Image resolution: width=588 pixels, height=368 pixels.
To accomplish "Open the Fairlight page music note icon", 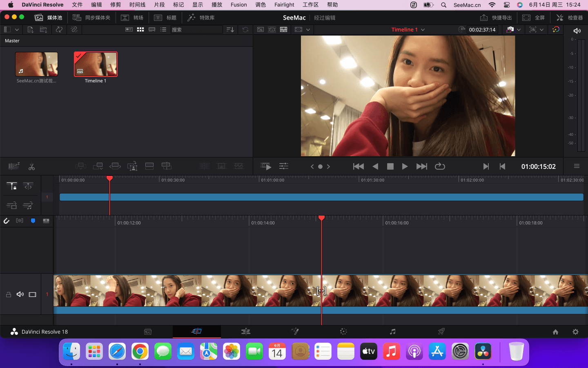I will [392, 332].
